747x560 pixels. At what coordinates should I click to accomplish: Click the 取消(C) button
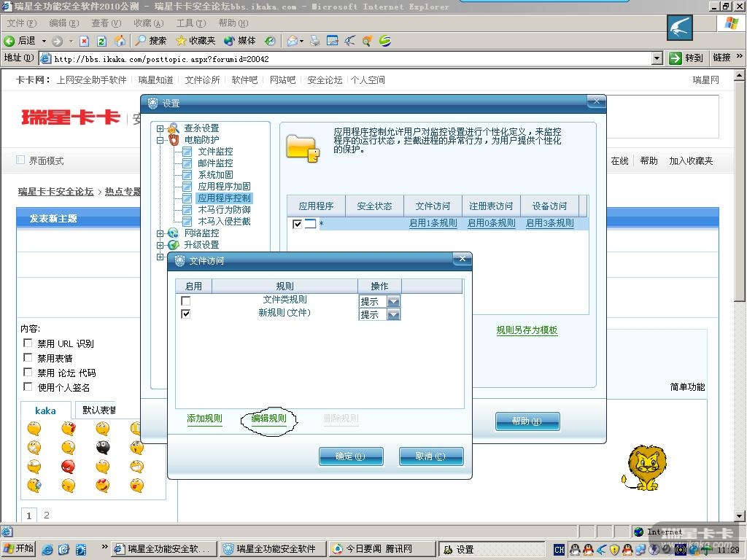pos(430,456)
